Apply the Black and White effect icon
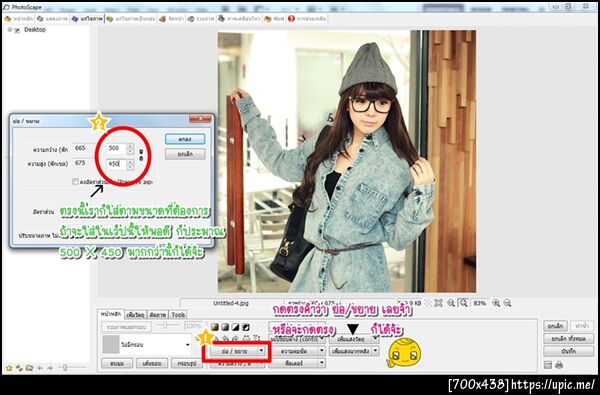 coord(236,326)
